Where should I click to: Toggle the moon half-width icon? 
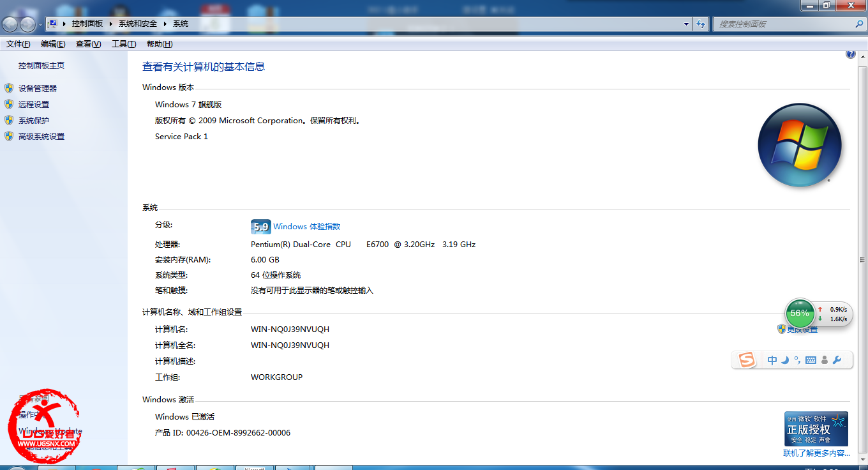(785, 360)
